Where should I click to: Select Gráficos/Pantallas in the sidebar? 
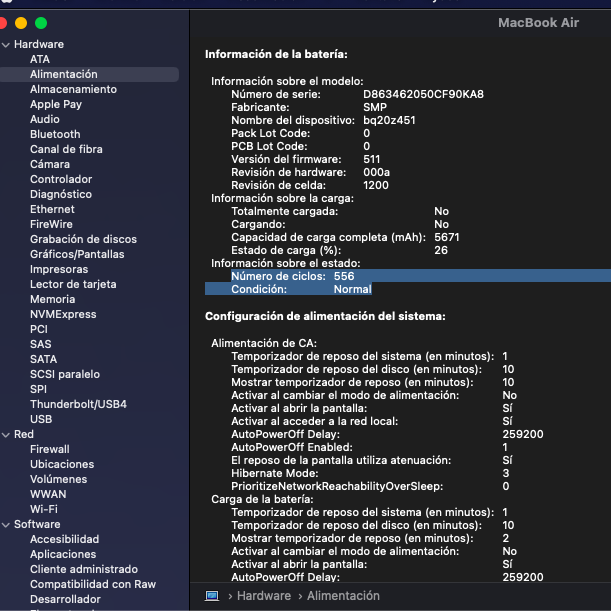[x=79, y=254]
